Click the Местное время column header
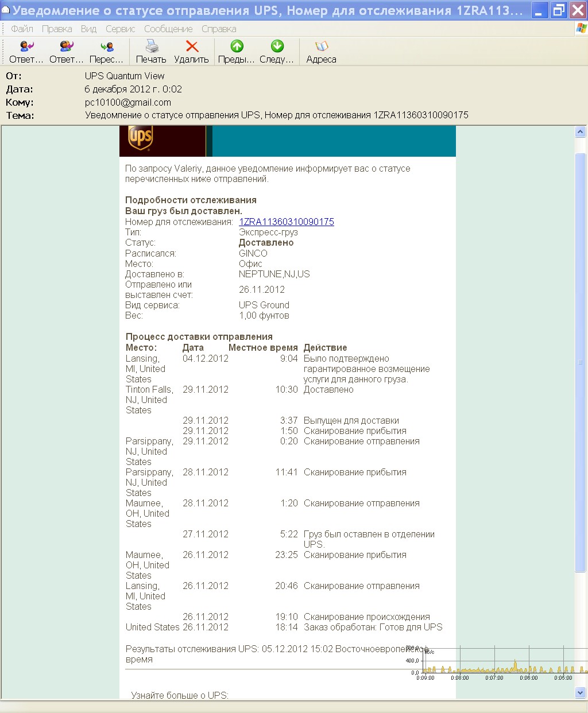The width and height of the screenshot is (588, 713). [x=263, y=347]
